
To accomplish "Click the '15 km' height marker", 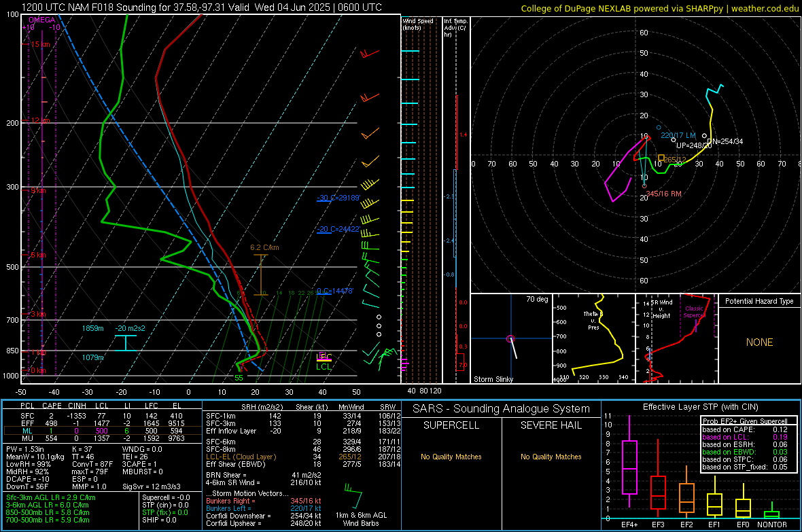I will tap(40, 45).
